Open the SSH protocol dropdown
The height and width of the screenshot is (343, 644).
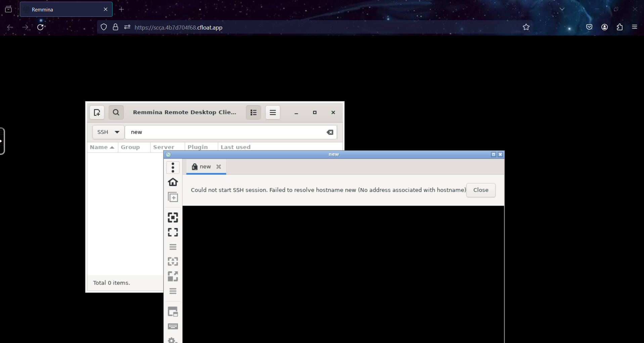(108, 132)
